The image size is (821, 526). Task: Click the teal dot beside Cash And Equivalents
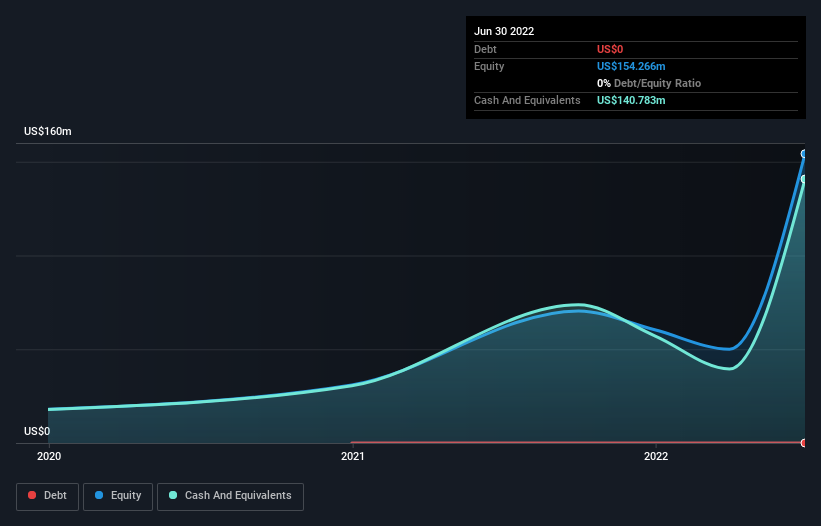point(174,496)
